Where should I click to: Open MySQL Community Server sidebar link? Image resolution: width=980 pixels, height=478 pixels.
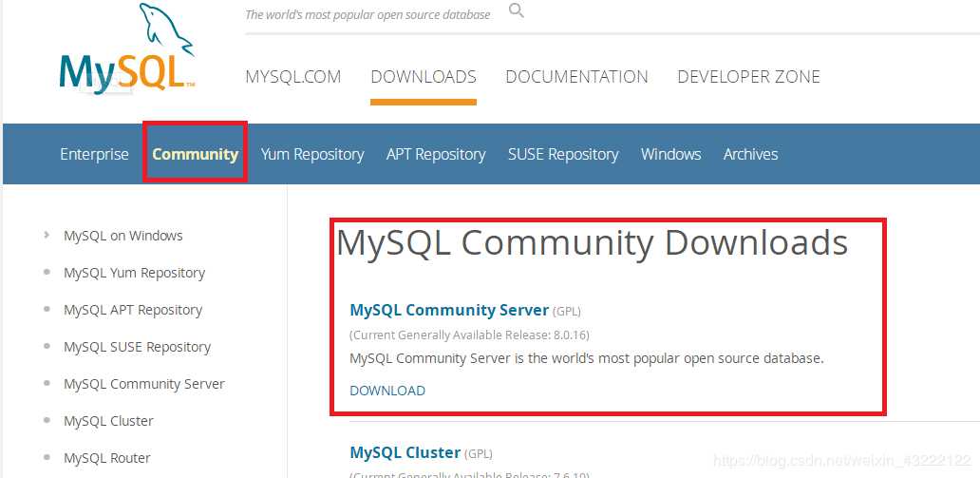pyautogui.click(x=144, y=384)
